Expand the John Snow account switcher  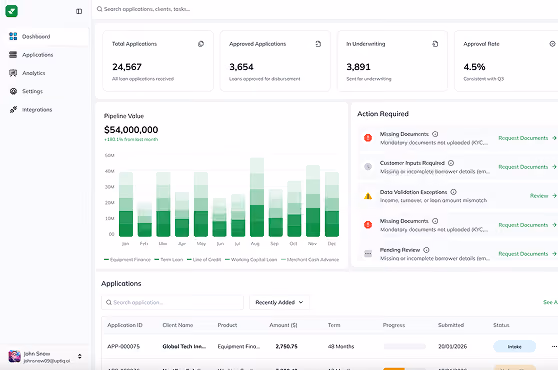pos(80,356)
